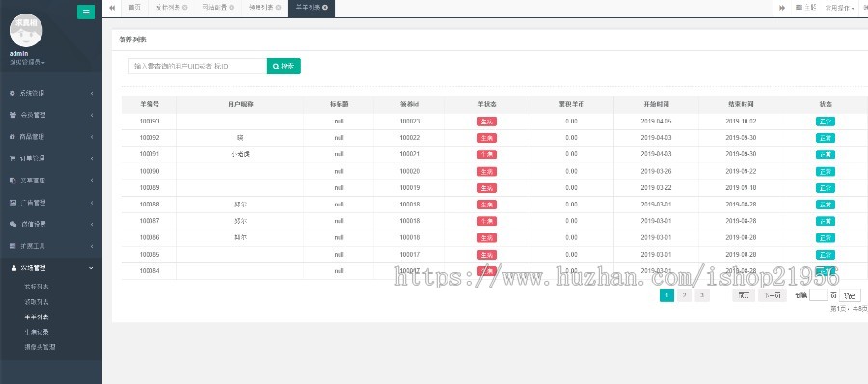
Task: Open the 常用操作 dropdown
Action: click(x=839, y=8)
